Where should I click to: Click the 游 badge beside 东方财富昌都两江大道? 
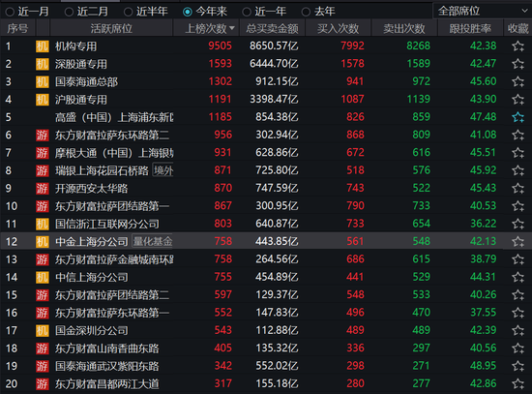coord(42,383)
